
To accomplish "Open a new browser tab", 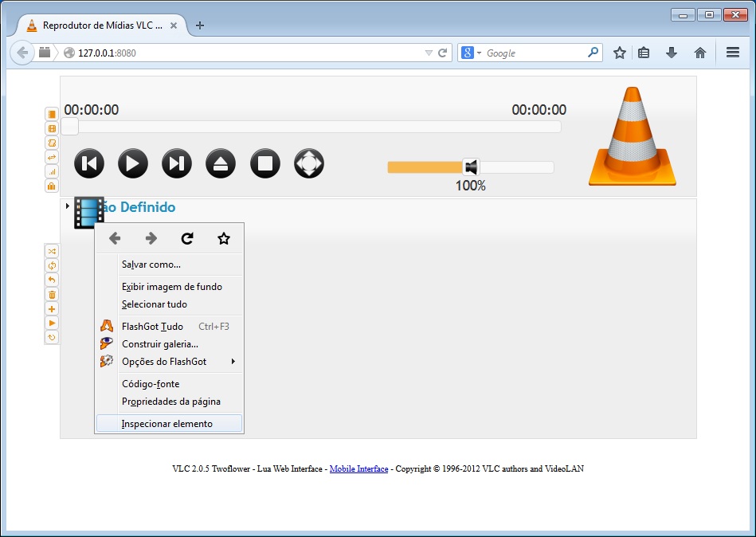I will coord(200,25).
